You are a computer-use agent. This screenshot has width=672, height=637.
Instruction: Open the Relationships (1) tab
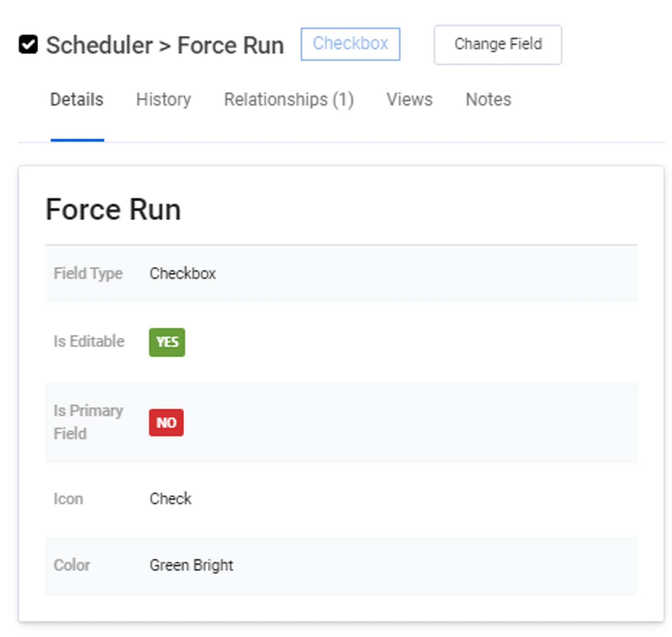289,99
